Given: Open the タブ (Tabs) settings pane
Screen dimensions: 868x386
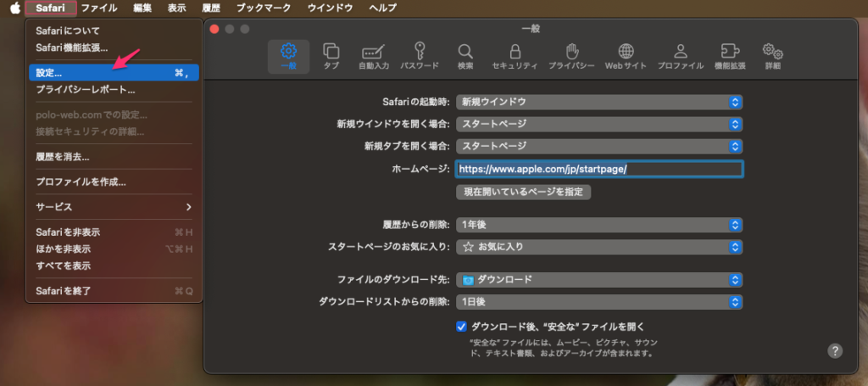Looking at the screenshot, I should 331,55.
